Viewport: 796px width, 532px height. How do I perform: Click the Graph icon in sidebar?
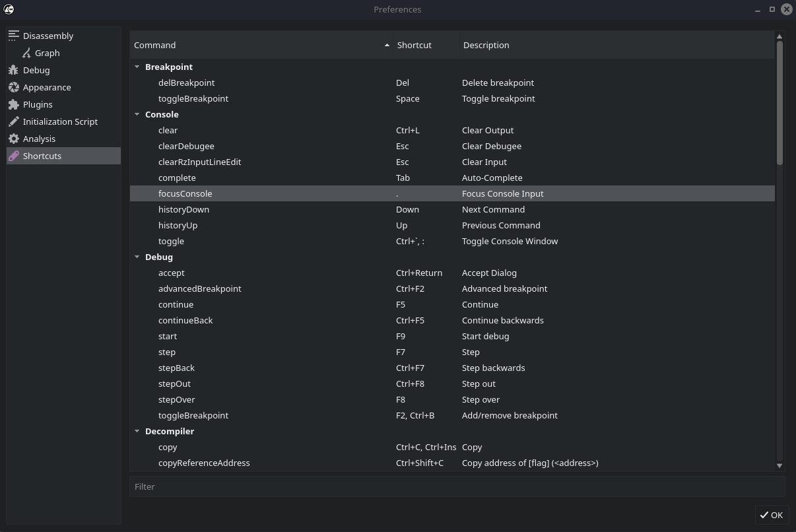click(26, 53)
